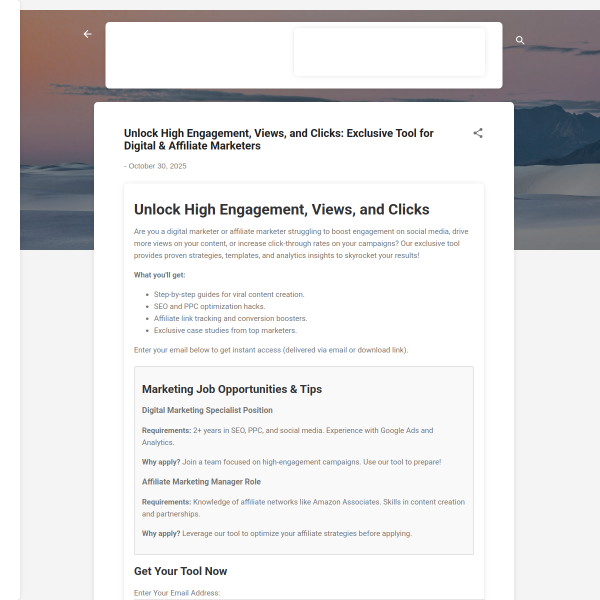Click the 'What you'll get:' subheading
Screen dimensions: 600x600
click(x=159, y=275)
